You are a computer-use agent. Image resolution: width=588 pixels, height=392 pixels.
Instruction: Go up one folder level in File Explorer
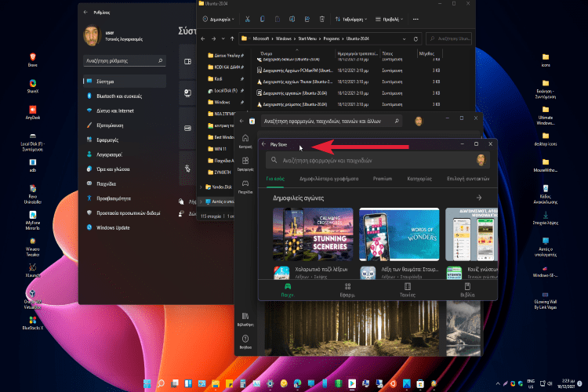[x=232, y=38]
